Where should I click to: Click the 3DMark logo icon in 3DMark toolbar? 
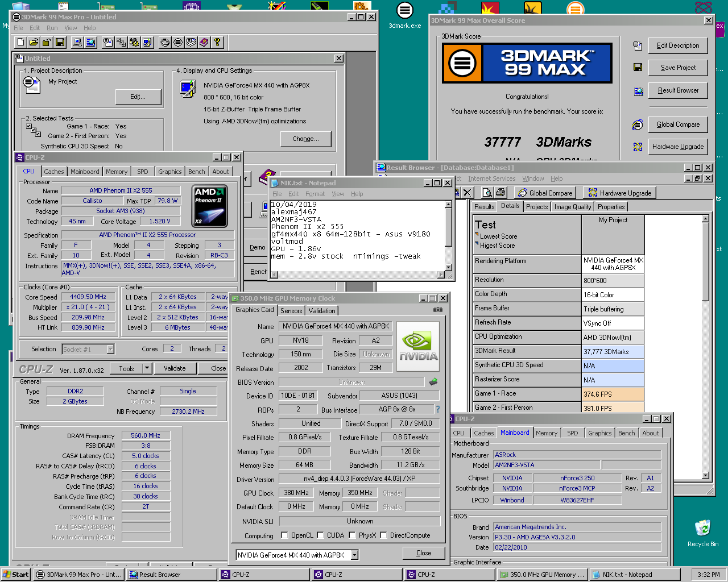pyautogui.click(x=178, y=42)
